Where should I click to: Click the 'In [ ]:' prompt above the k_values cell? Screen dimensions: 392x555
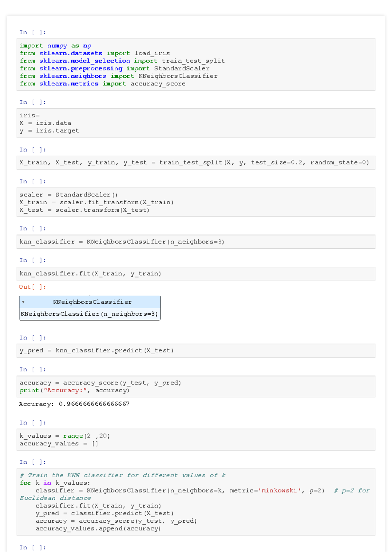click(x=33, y=423)
